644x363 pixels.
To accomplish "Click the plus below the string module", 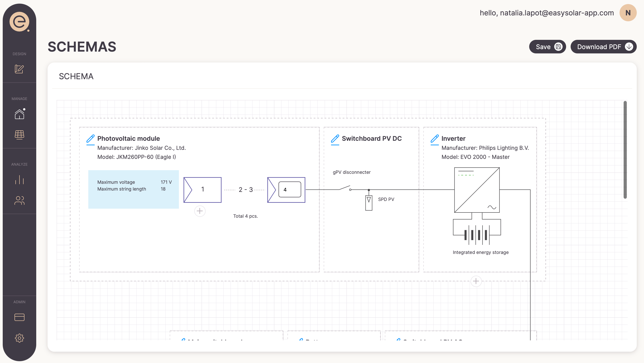I will pyautogui.click(x=199, y=211).
